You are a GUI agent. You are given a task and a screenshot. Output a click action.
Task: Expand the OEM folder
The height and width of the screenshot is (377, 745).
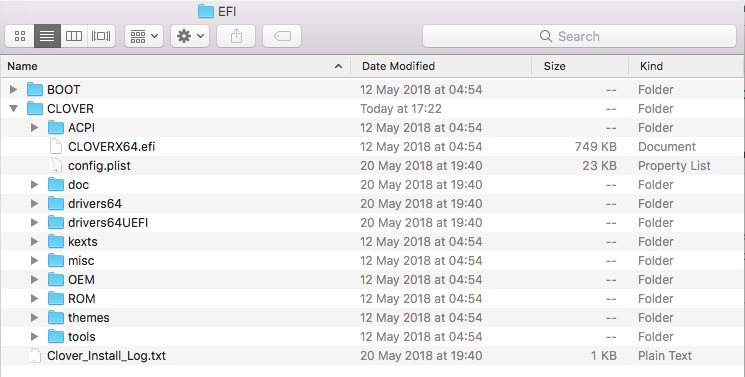35,280
